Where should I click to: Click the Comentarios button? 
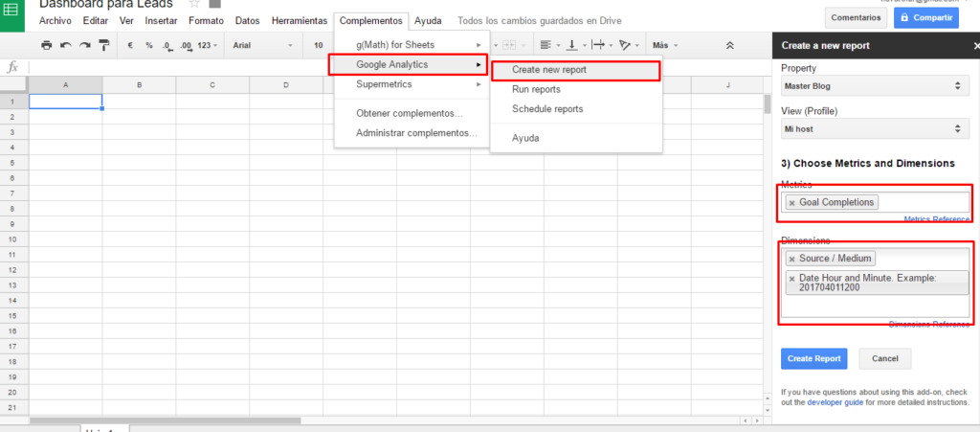click(856, 17)
